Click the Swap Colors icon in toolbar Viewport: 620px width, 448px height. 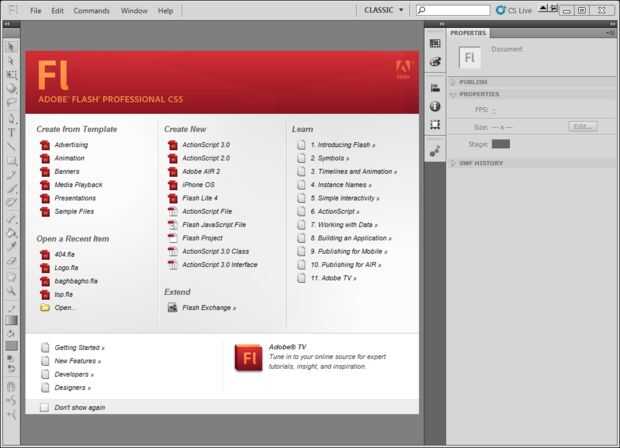[x=11, y=369]
